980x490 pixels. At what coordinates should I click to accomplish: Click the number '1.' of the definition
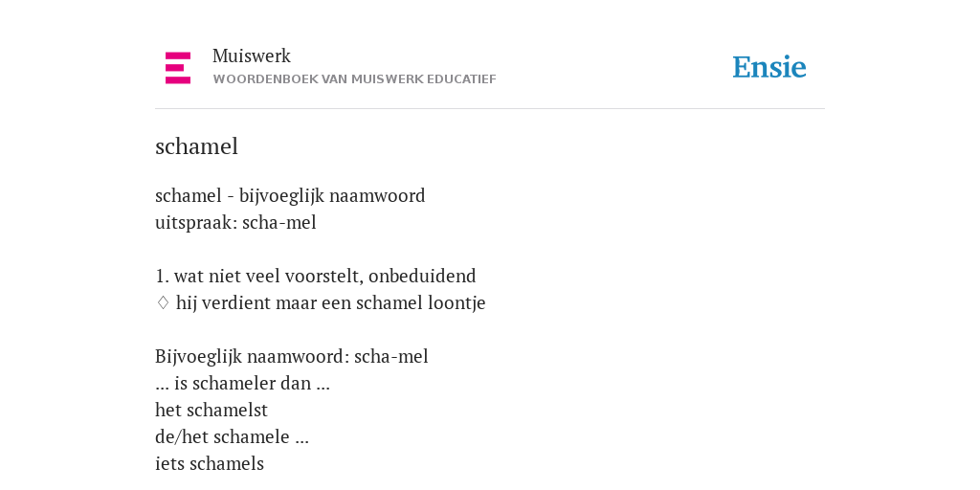point(162,277)
